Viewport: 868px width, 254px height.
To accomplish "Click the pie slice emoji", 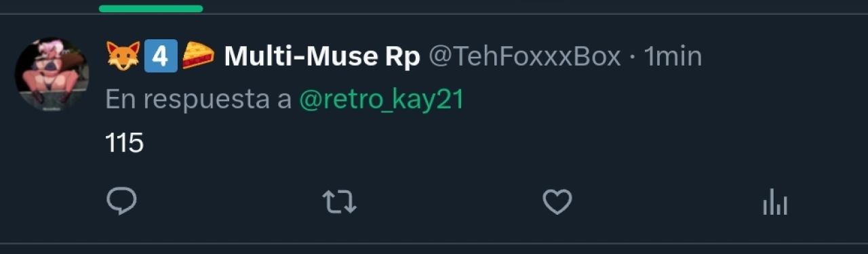I will [198, 57].
